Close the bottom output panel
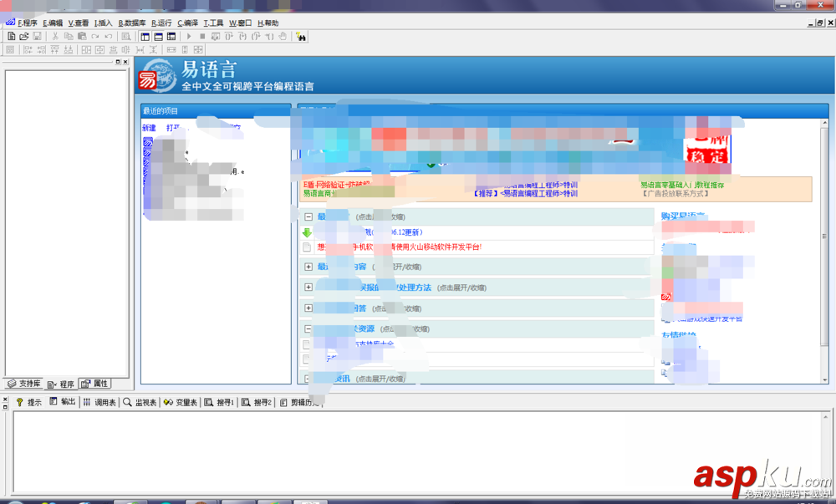836x504 pixels. point(5,399)
